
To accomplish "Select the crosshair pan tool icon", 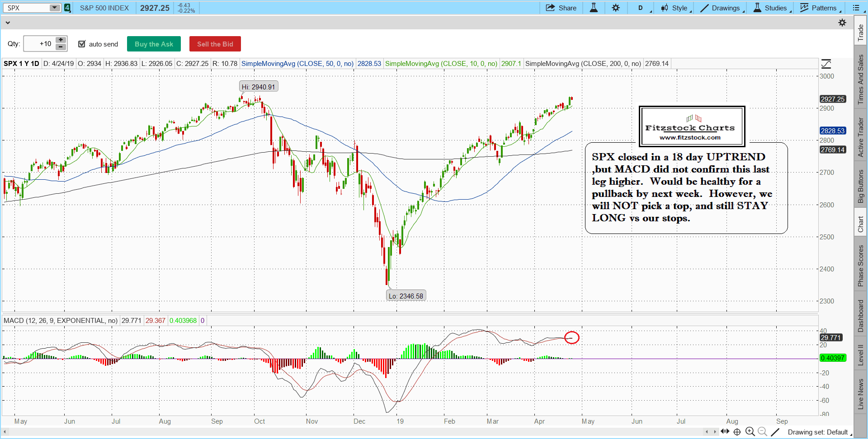I will (737, 432).
